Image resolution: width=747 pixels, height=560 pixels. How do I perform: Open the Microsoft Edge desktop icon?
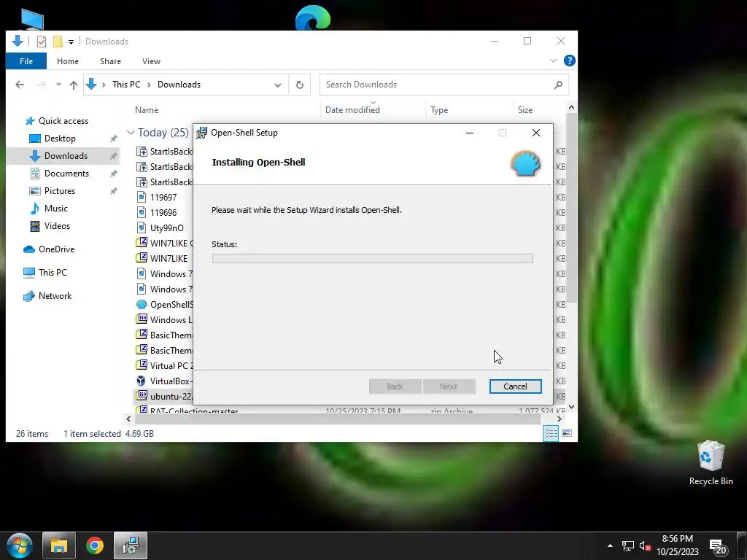(312, 18)
